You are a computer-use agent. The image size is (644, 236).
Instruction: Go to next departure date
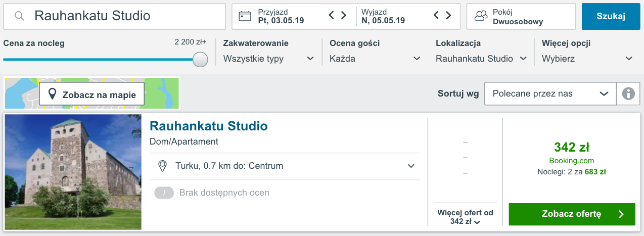click(448, 16)
